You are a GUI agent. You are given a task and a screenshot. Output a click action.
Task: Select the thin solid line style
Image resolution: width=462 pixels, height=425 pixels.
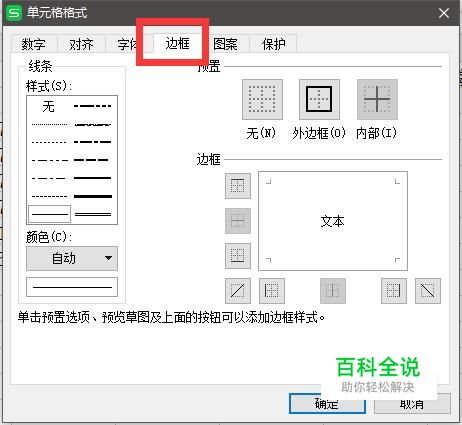click(x=50, y=214)
